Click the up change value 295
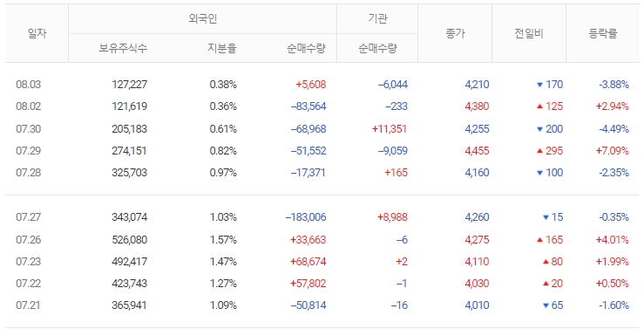Screen dimensions: 644x336 tap(554, 150)
